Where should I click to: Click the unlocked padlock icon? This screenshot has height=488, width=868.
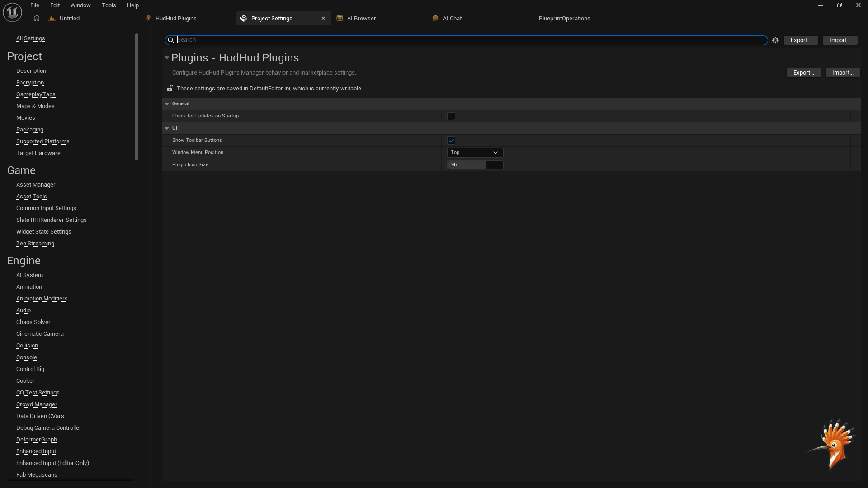[170, 89]
